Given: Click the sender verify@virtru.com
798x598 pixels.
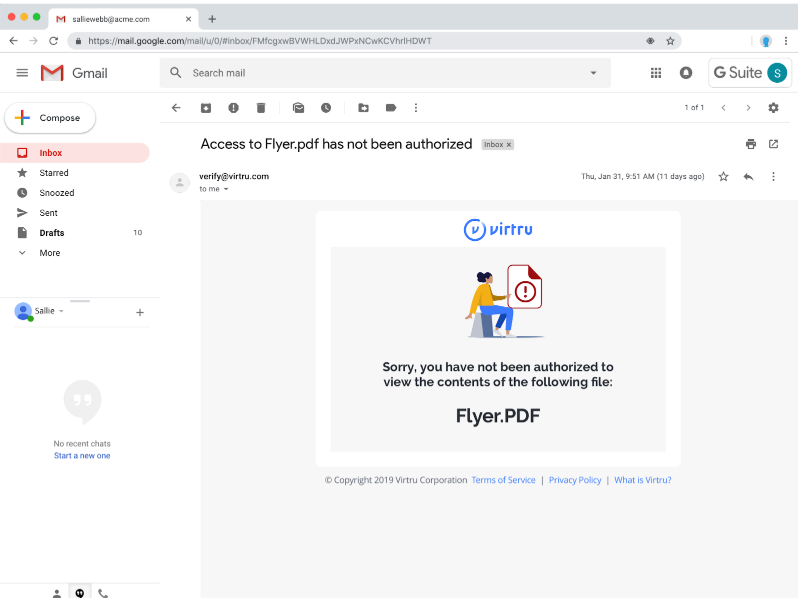Looking at the screenshot, I should (x=234, y=176).
